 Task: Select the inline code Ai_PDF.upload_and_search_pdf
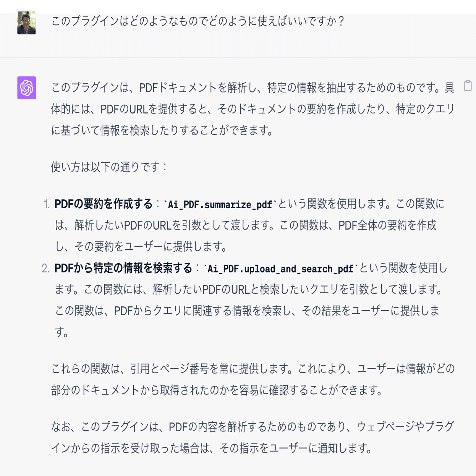click(279, 268)
